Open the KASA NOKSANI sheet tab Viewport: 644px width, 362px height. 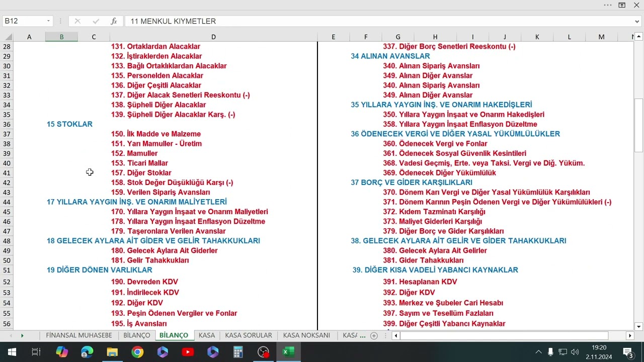pyautogui.click(x=307, y=335)
